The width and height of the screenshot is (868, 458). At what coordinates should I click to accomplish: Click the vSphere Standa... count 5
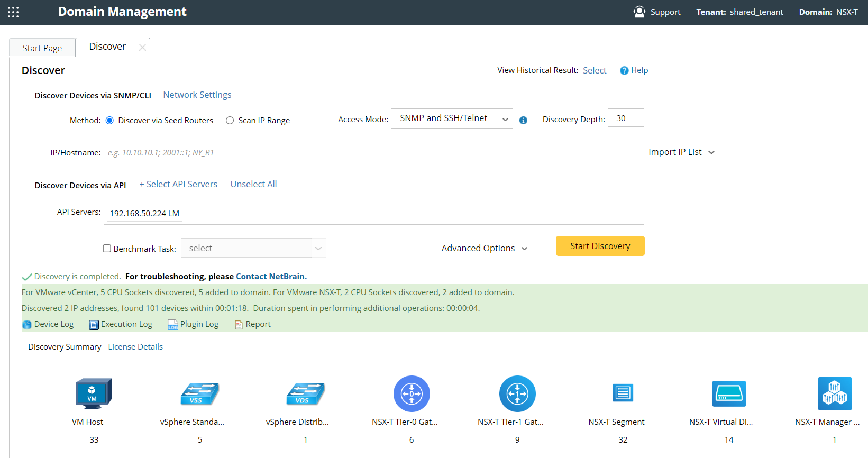(200, 440)
